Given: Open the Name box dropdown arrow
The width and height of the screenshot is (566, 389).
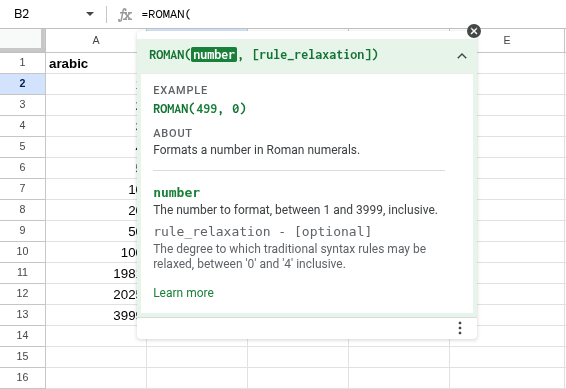Looking at the screenshot, I should (x=90, y=14).
